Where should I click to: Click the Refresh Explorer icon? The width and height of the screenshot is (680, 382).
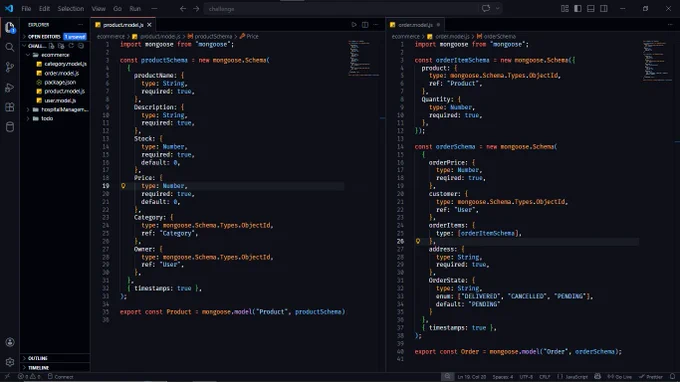71,46
